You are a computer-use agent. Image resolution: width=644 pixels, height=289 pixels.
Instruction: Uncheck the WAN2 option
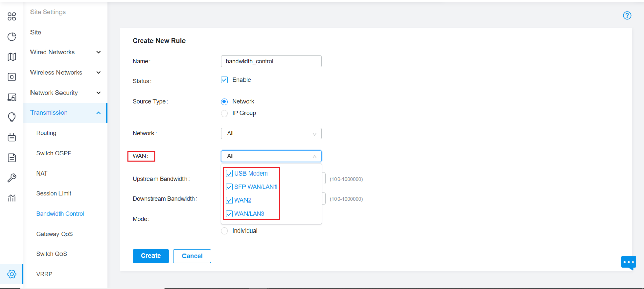point(229,200)
